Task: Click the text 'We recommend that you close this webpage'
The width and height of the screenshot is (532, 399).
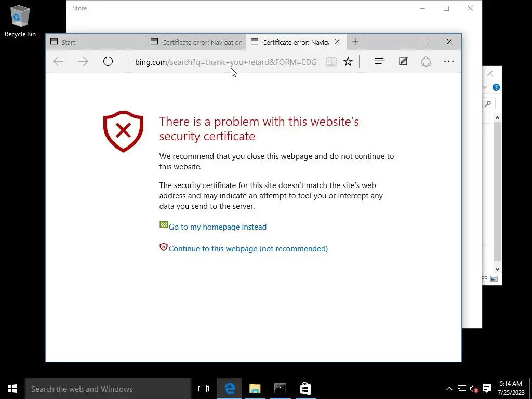Action: 236,156
